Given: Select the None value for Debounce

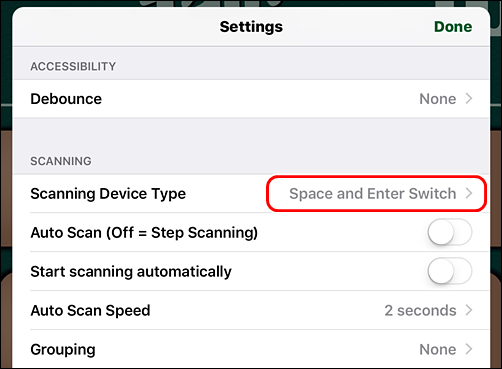Looking at the screenshot, I should (437, 99).
